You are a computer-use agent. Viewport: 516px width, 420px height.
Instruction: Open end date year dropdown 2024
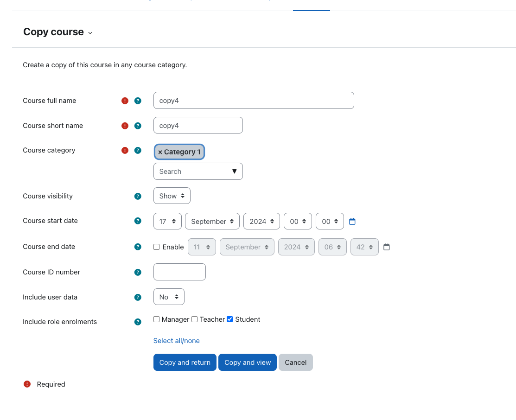click(296, 247)
